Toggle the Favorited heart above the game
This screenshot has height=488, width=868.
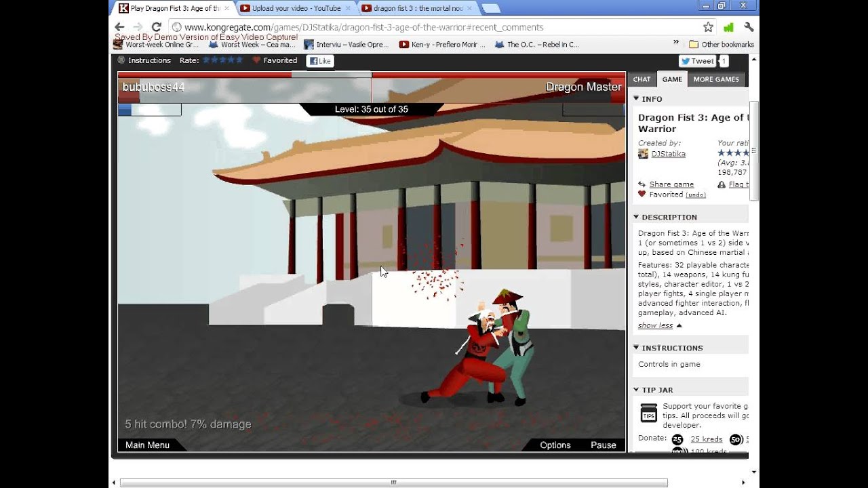(x=257, y=60)
